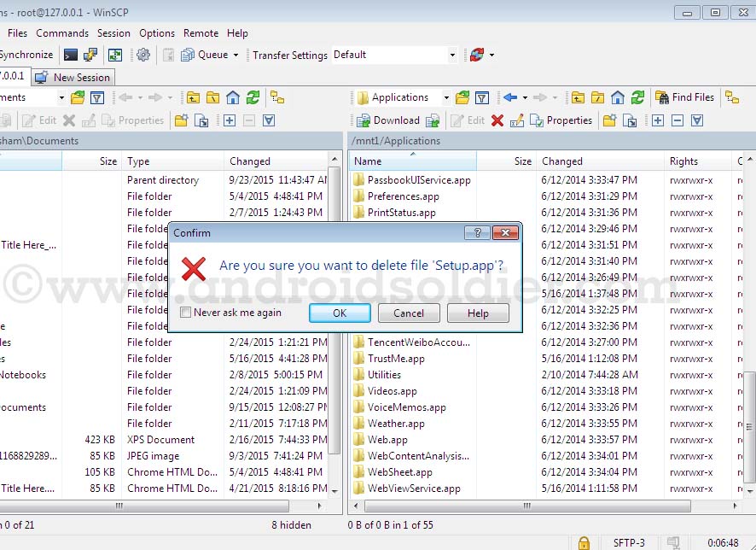
Task: Click the status bar lock icon
Action: pyautogui.click(x=584, y=543)
